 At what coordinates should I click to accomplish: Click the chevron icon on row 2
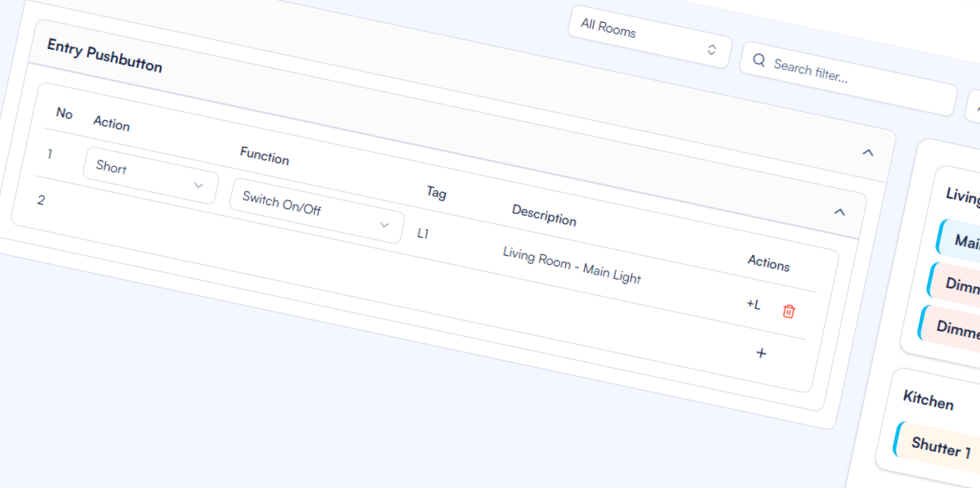840,212
